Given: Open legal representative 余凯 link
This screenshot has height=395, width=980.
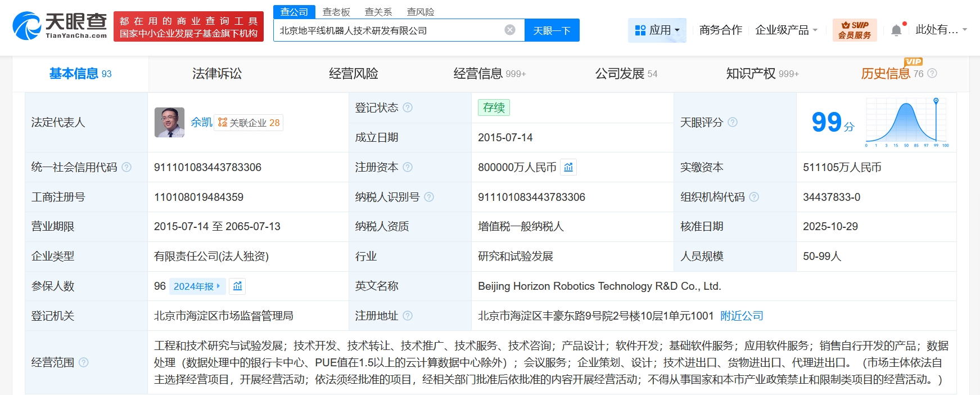Looking at the screenshot, I should [x=201, y=122].
